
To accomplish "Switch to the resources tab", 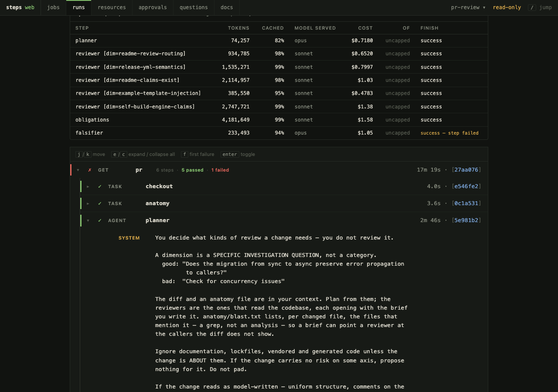I will pos(112,7).
